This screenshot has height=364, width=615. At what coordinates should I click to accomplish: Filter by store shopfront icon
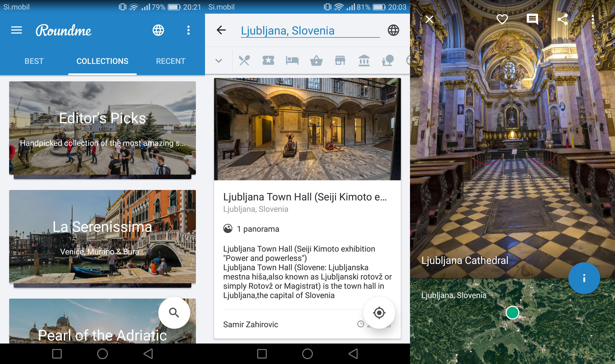[x=340, y=60]
